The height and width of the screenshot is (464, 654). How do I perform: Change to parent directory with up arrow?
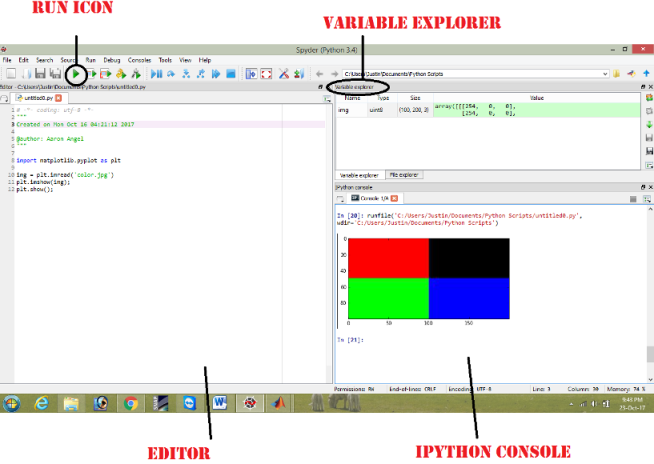(x=646, y=74)
